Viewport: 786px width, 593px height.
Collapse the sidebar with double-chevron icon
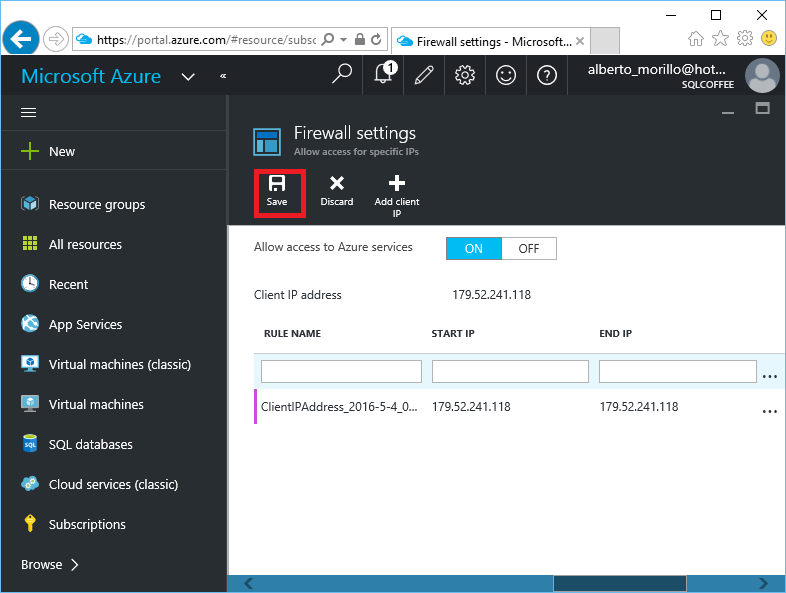[x=223, y=76]
